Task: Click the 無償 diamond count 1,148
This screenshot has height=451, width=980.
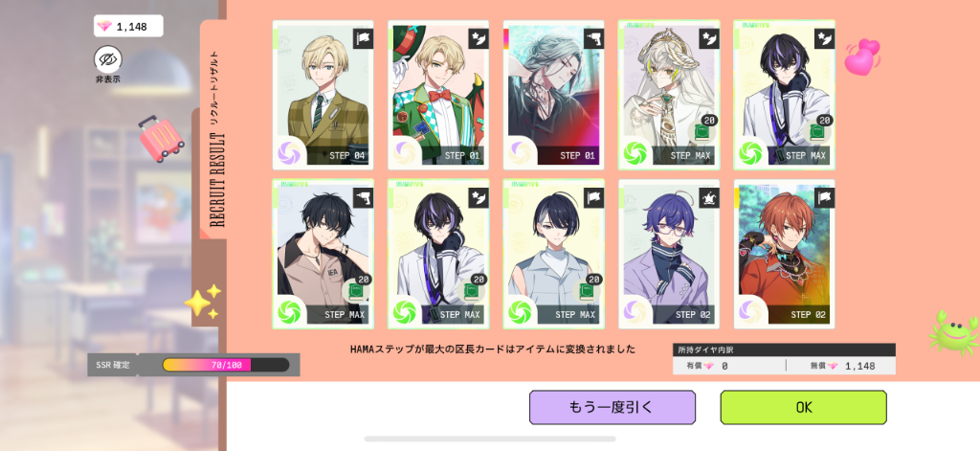Action: (859, 366)
